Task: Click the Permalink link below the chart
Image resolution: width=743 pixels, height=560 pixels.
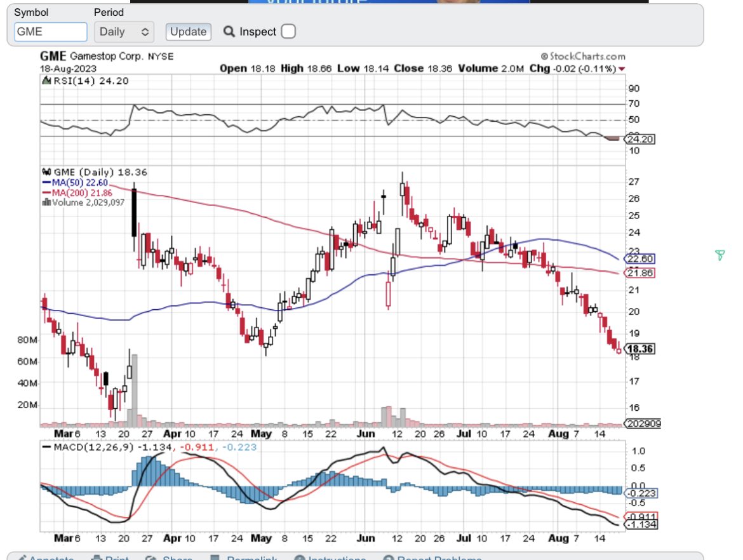Action: [x=244, y=557]
